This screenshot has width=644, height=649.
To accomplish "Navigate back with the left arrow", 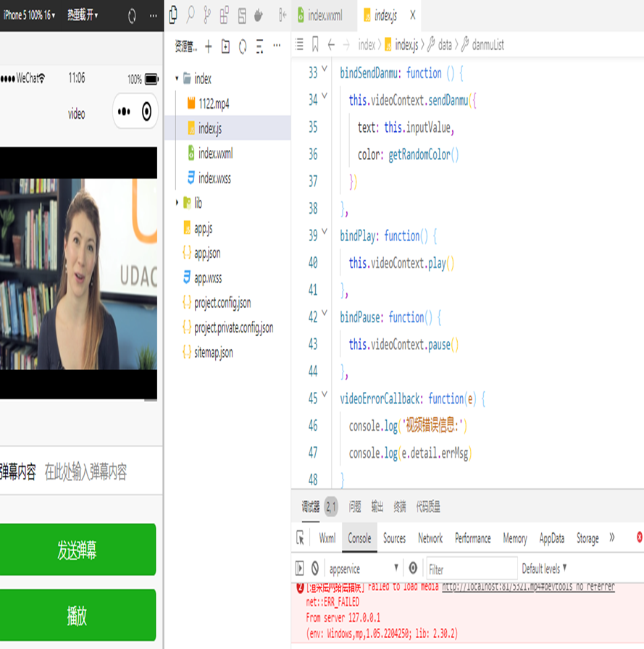I will click(x=331, y=44).
